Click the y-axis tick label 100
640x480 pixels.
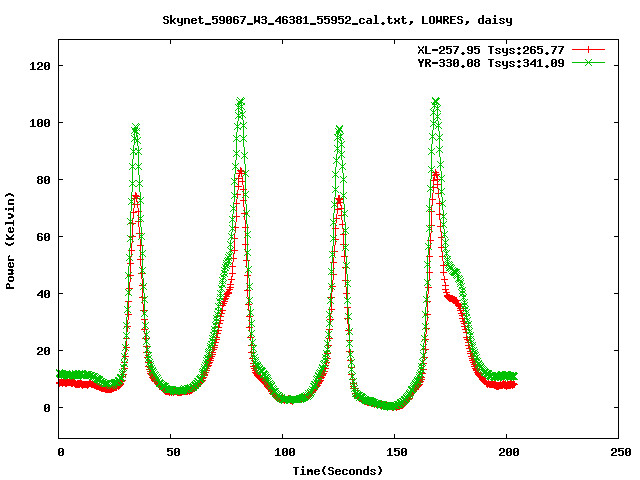40,123
